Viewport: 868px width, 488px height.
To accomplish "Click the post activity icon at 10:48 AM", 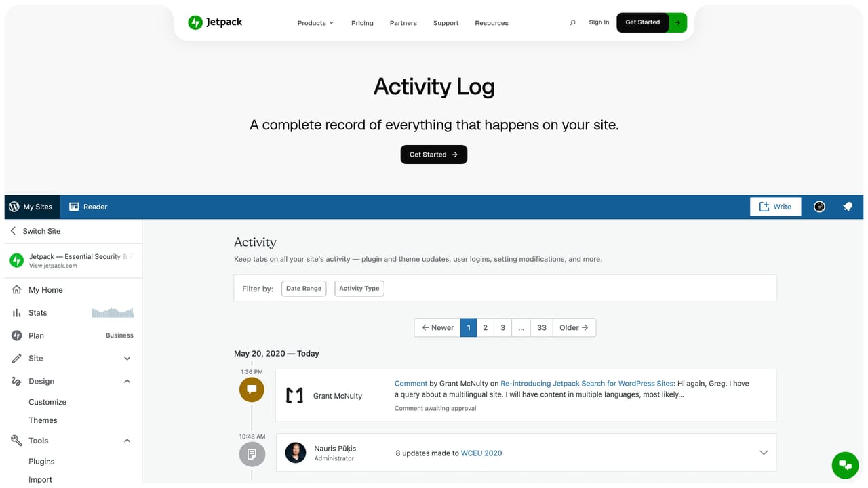I will [252, 453].
